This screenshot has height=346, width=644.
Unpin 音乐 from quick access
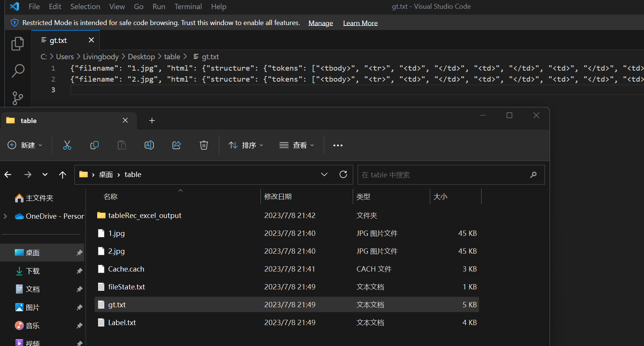point(79,325)
